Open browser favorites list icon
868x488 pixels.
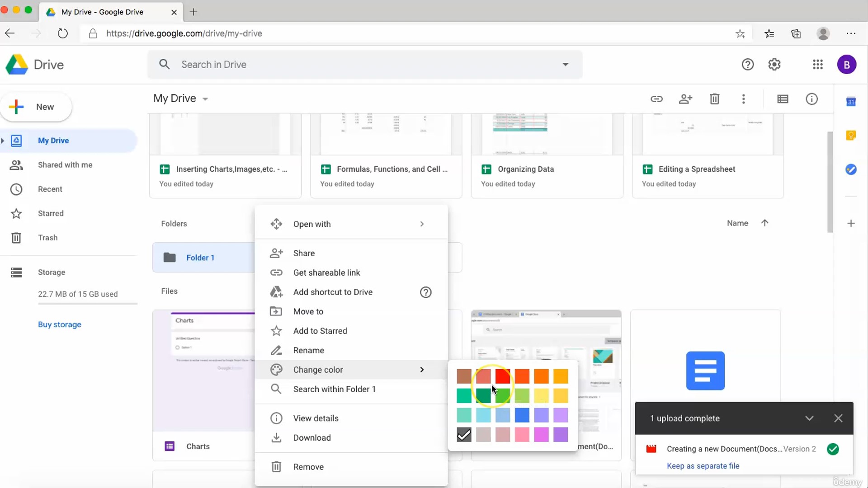(769, 33)
